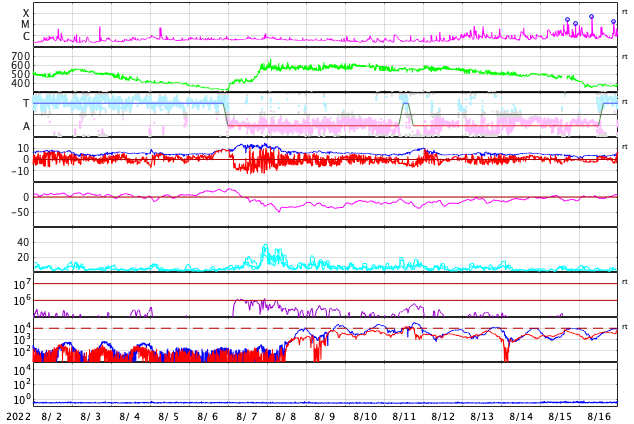Select the X flare class label
The image size is (634, 424).
(26, 13)
